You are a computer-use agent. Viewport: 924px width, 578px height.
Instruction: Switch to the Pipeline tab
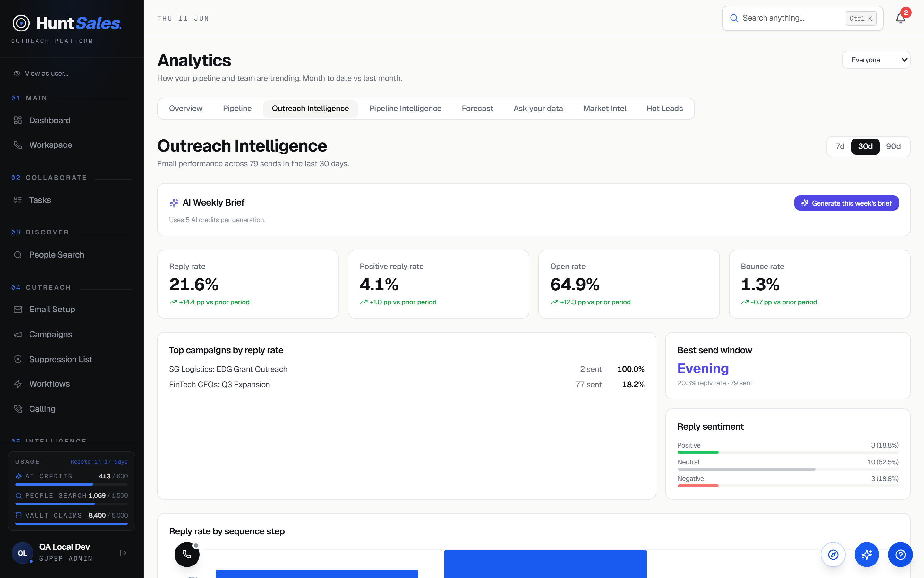(x=237, y=109)
